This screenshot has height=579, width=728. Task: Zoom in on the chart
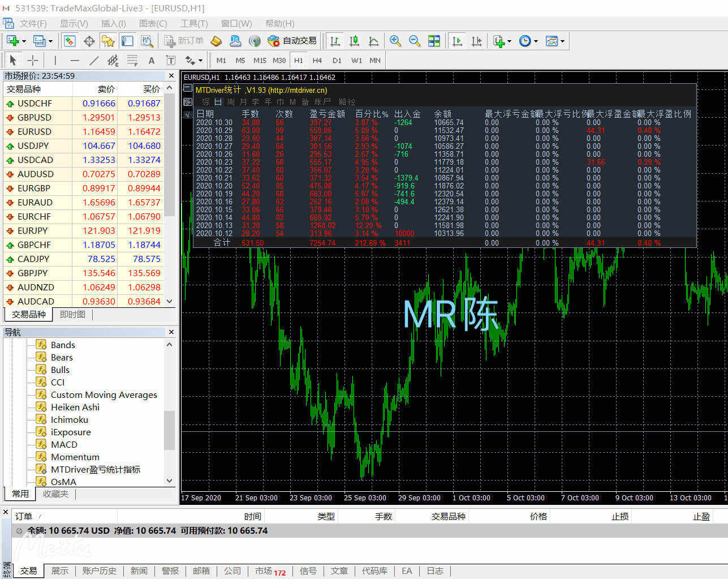(x=395, y=41)
